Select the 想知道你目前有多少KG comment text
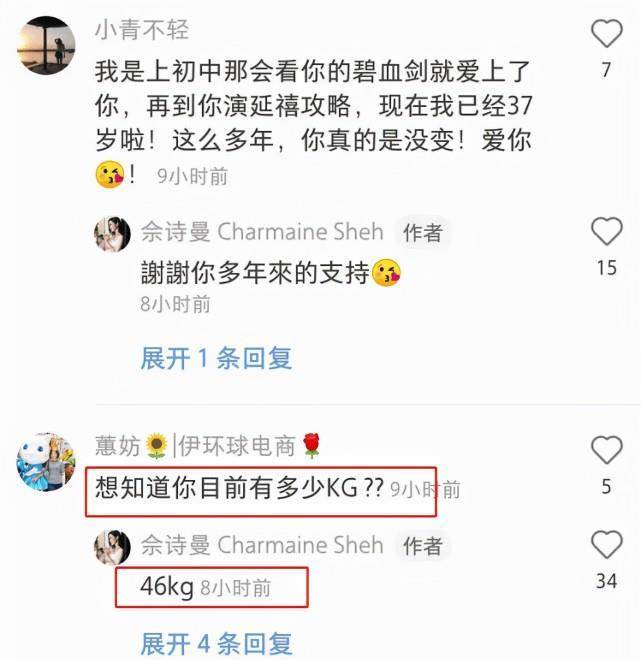Image resolution: width=641 pixels, height=660 pixels. (239, 488)
